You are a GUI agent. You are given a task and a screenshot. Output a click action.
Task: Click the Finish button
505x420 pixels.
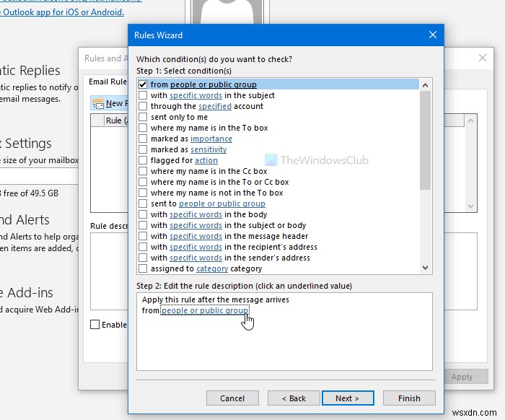pos(409,398)
